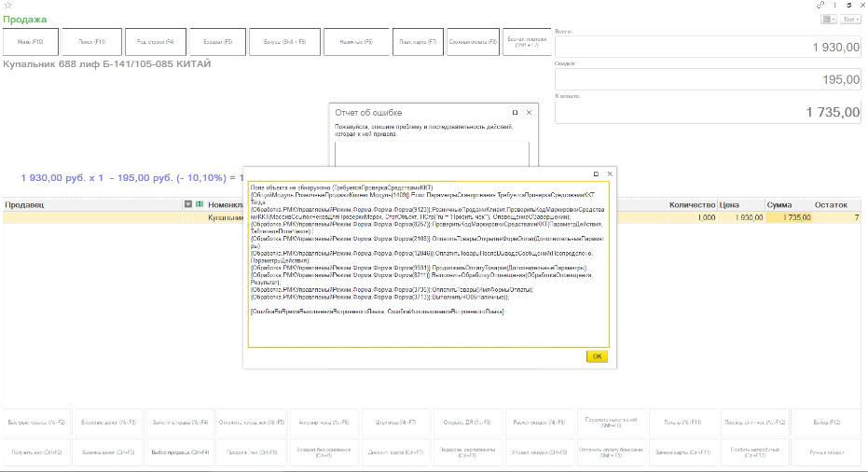Click the 'К оплате' amount field

tap(708, 112)
